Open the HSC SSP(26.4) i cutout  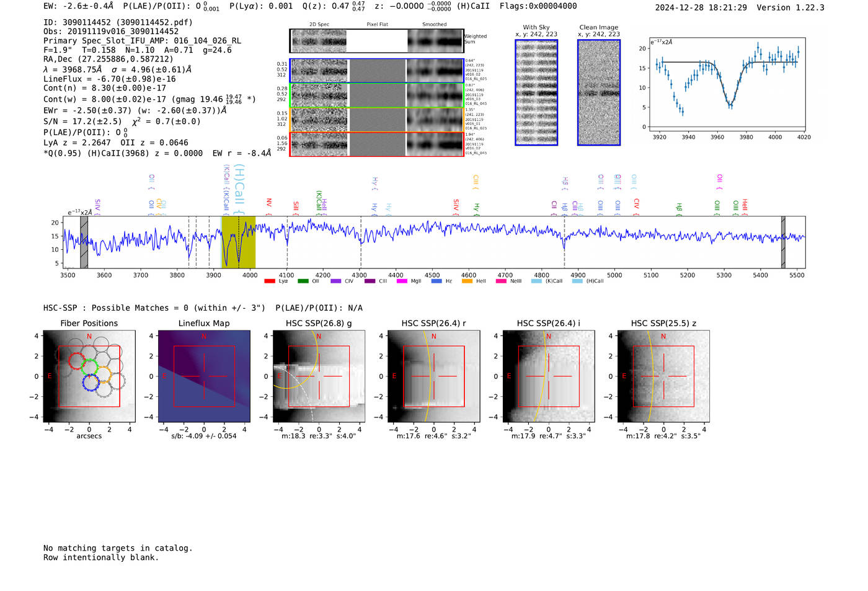[x=548, y=376]
